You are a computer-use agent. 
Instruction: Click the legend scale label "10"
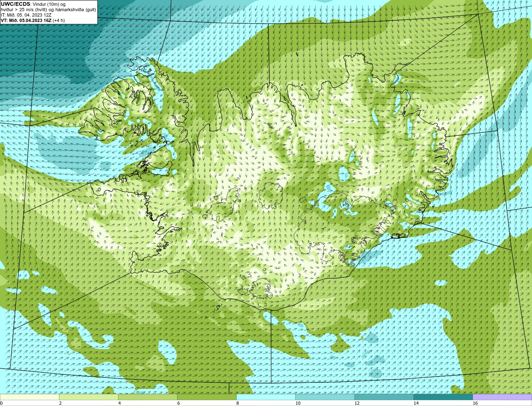click(298, 404)
